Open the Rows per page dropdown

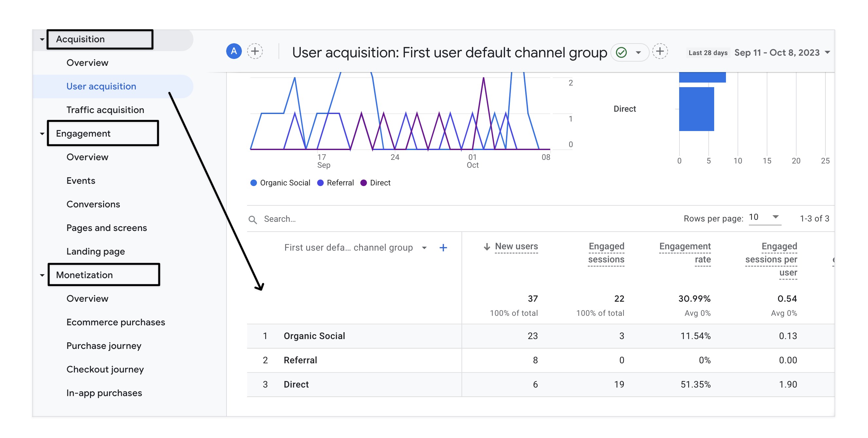coord(765,217)
